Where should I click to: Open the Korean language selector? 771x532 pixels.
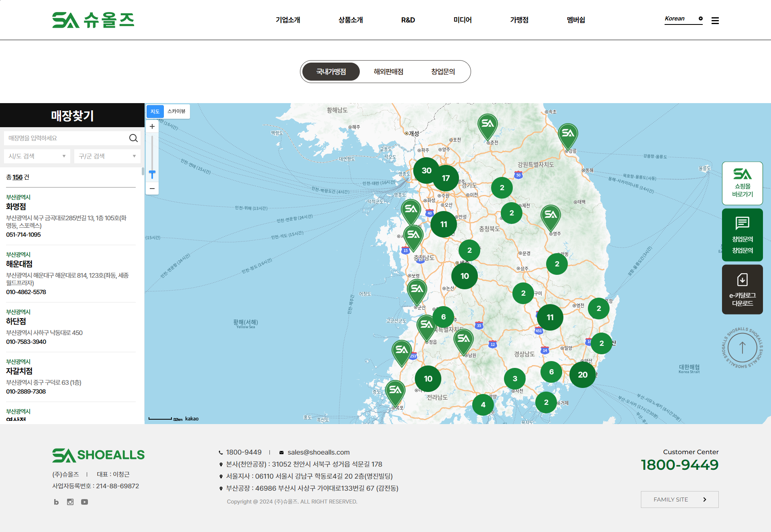pyautogui.click(x=683, y=19)
